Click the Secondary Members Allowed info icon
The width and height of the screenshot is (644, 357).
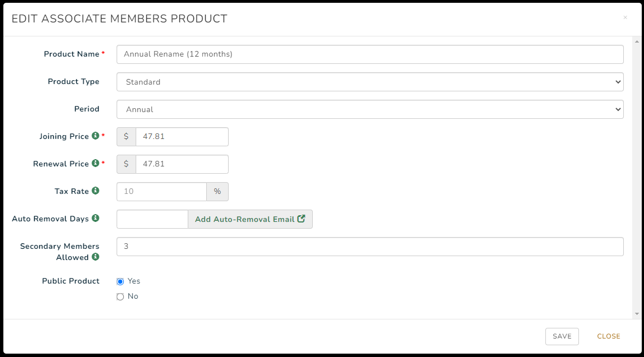coord(95,257)
